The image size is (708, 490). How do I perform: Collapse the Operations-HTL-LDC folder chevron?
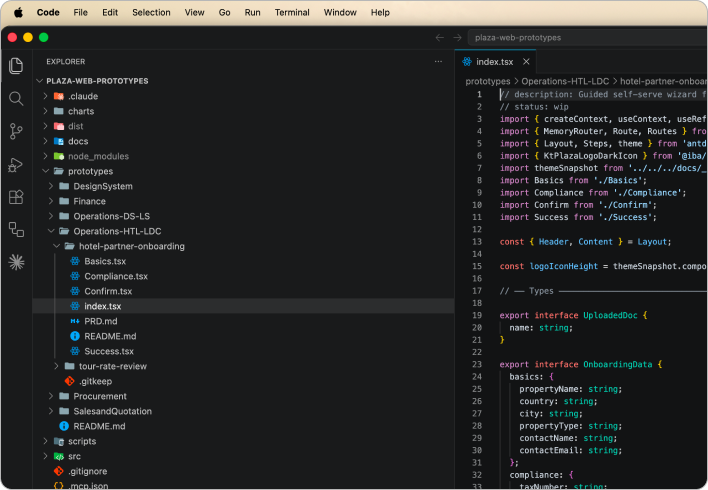click(x=51, y=231)
